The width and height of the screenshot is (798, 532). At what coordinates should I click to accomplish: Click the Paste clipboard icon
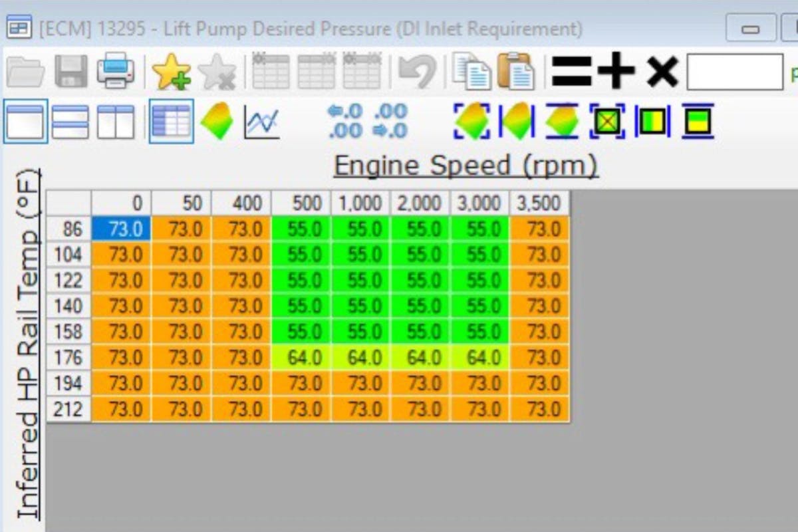[515, 72]
